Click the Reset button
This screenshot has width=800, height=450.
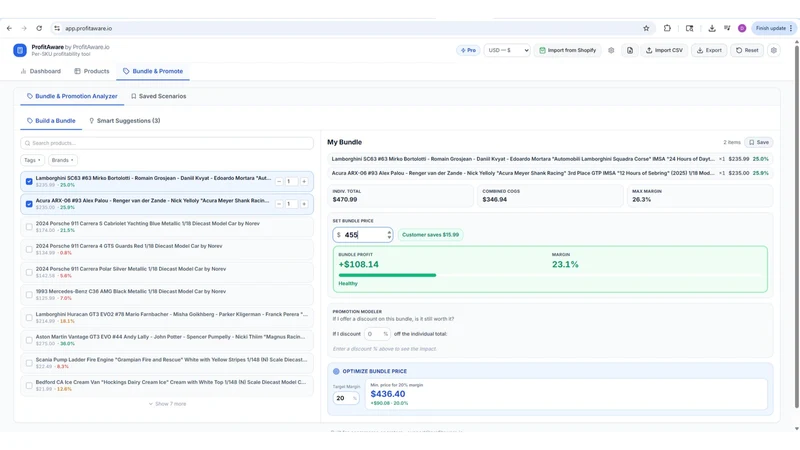click(747, 50)
